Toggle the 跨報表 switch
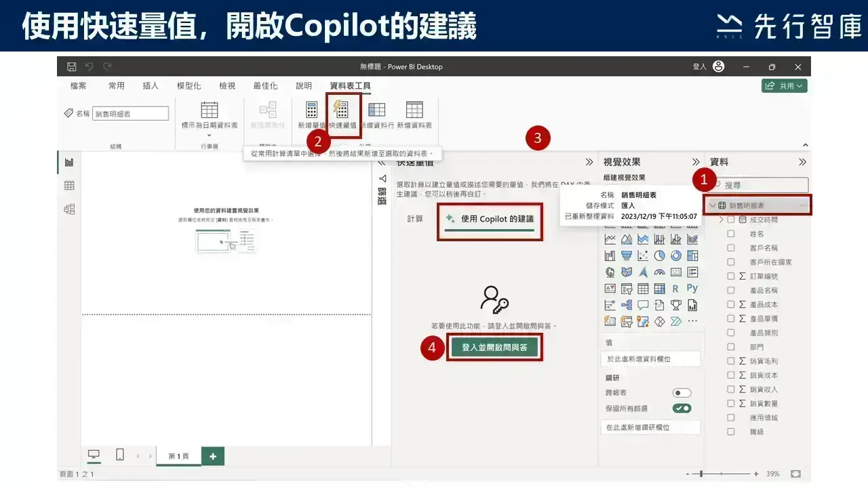Image resolution: width=868 pixels, height=488 pixels. point(682,393)
